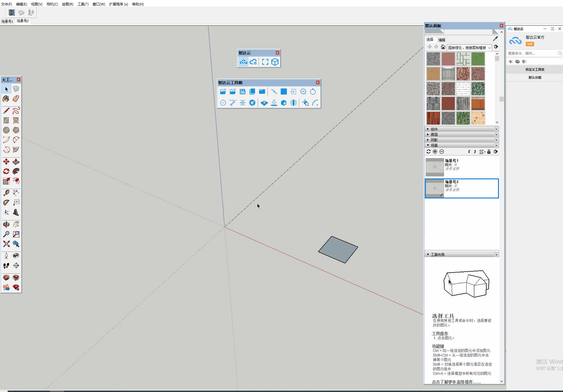
Task: Click the Zoom Extents tool
Action: (6, 244)
